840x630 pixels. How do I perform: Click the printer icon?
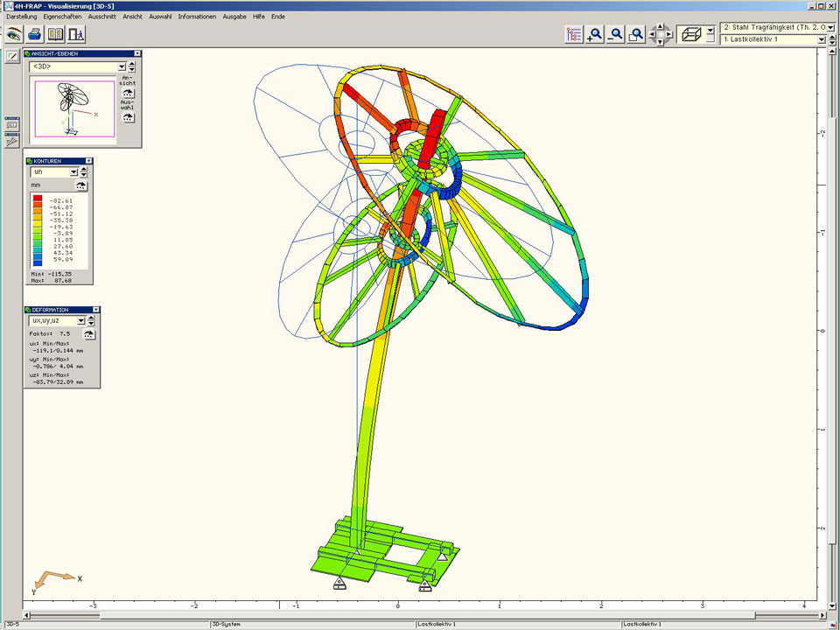(x=35, y=34)
